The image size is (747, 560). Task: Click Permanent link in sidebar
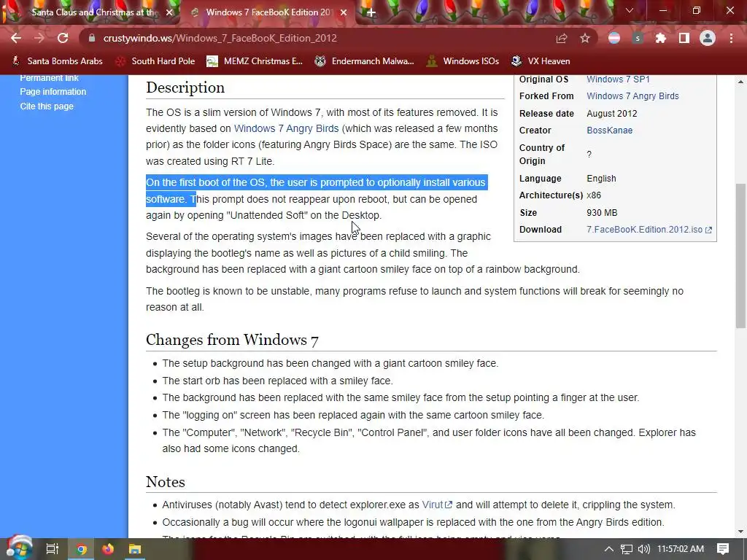49,78
